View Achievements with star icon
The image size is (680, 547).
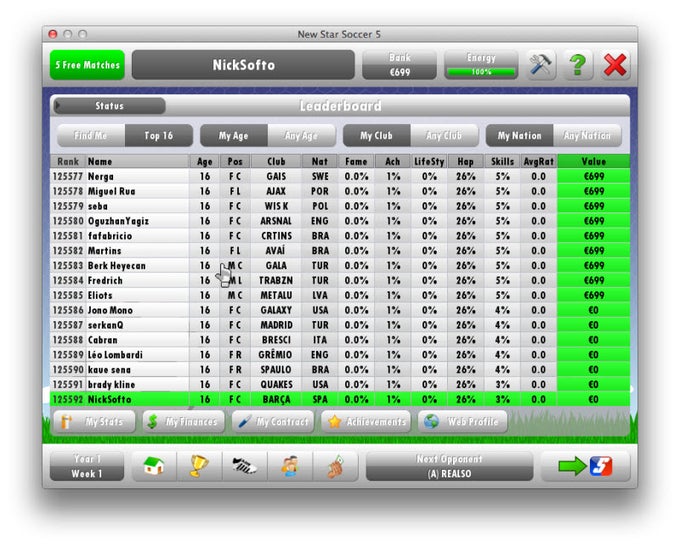pos(366,422)
